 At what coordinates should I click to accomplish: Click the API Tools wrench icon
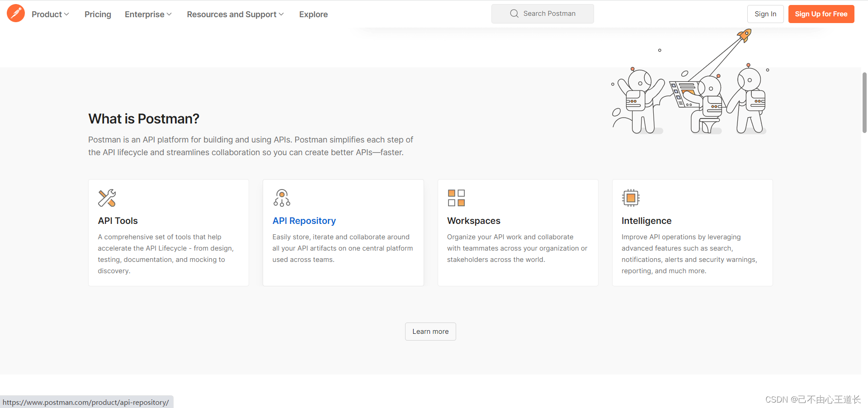(107, 198)
